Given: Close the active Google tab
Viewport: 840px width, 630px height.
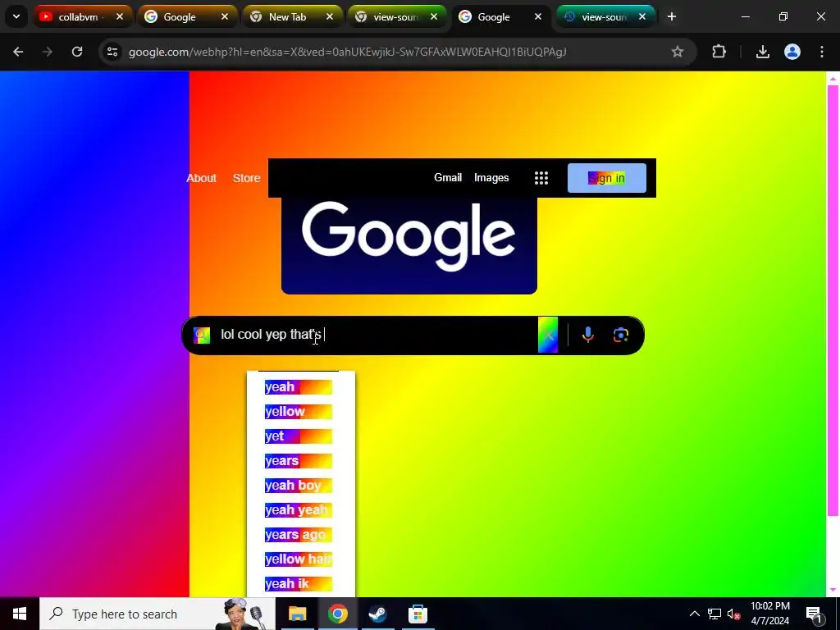Looking at the screenshot, I should (x=538, y=17).
